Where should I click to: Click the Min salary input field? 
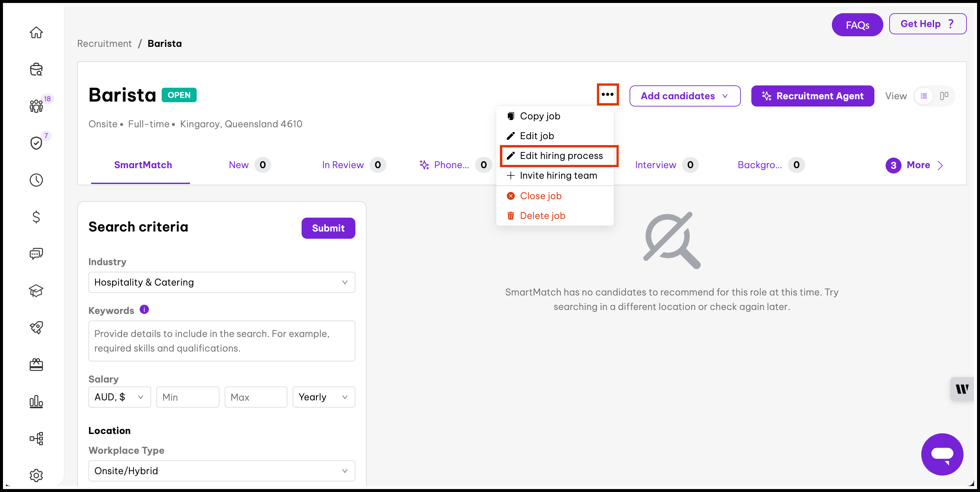pos(187,397)
